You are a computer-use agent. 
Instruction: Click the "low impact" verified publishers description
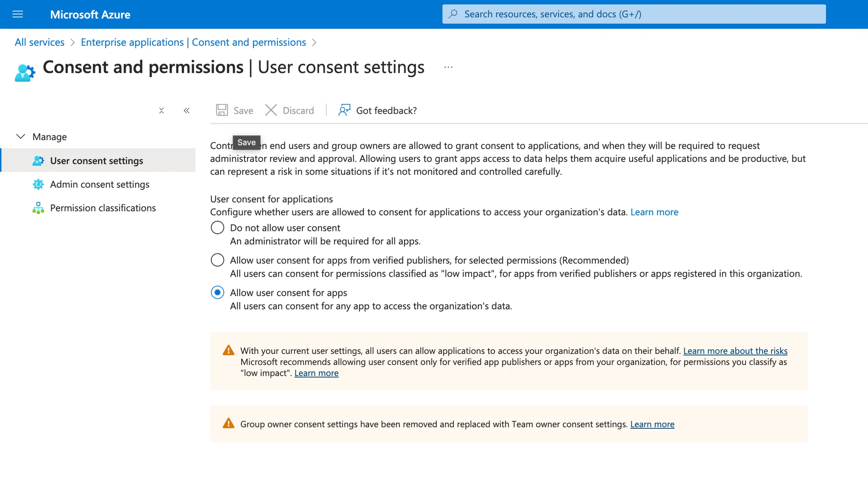(x=516, y=274)
